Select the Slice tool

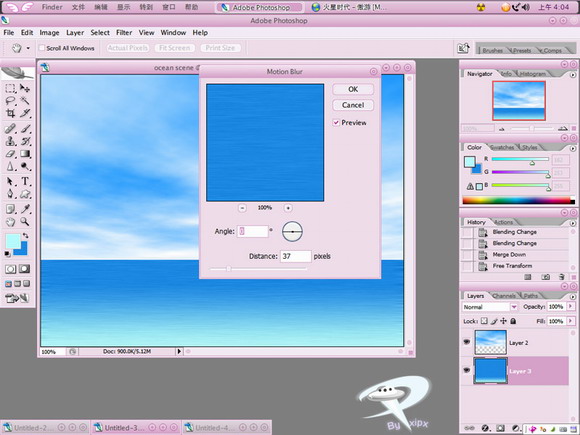point(25,113)
